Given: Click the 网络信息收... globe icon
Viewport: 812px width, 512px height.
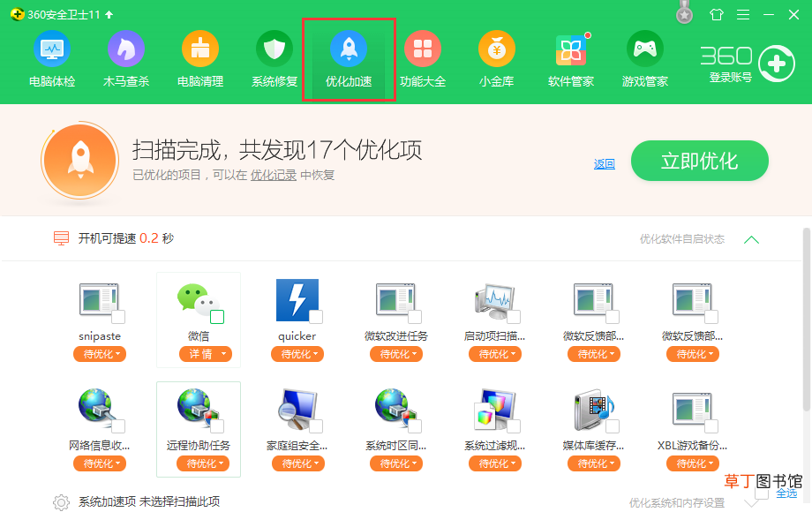Looking at the screenshot, I should tap(99, 409).
